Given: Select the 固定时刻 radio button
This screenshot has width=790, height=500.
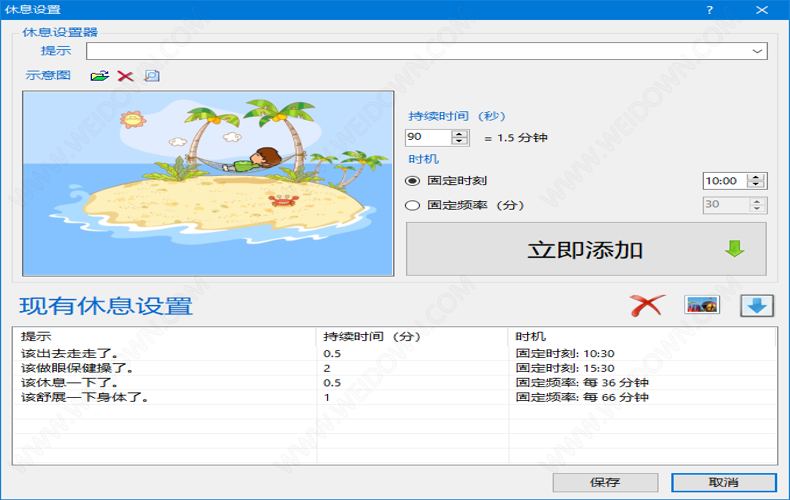Looking at the screenshot, I should point(412,181).
